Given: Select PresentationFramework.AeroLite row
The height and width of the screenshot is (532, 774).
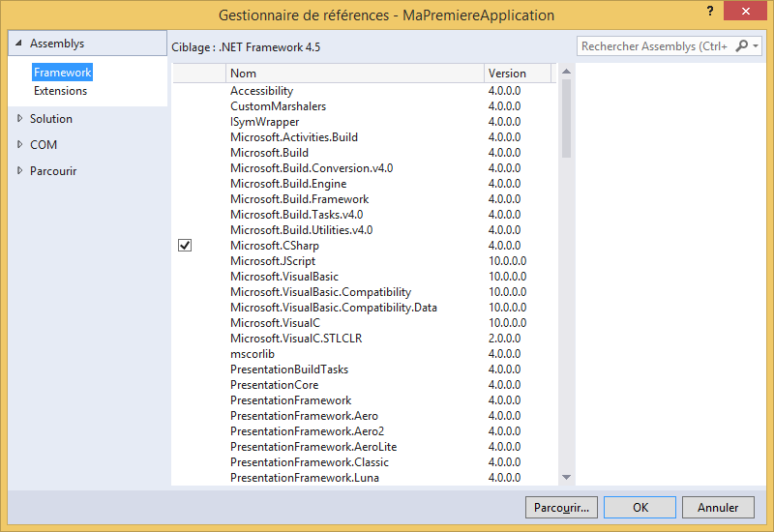Looking at the screenshot, I should (x=365, y=447).
